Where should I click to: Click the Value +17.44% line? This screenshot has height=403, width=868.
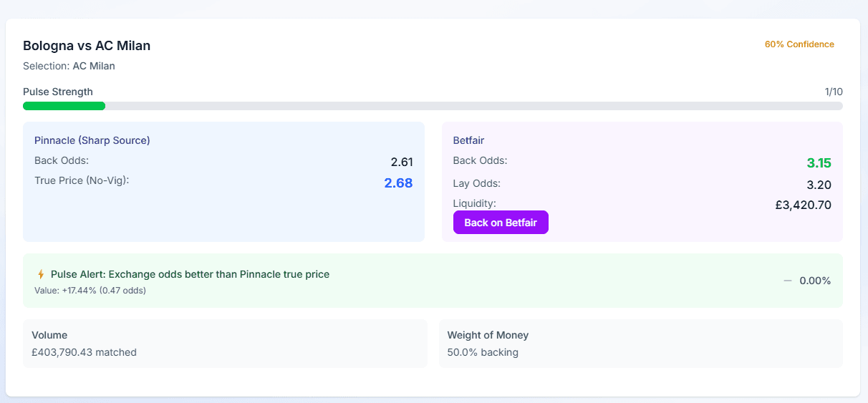coord(90,291)
